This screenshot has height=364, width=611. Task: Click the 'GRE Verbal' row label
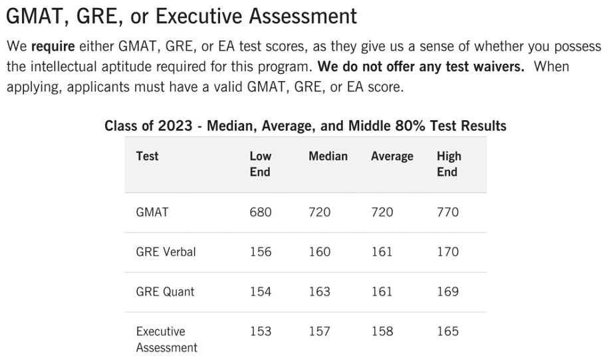coord(166,252)
